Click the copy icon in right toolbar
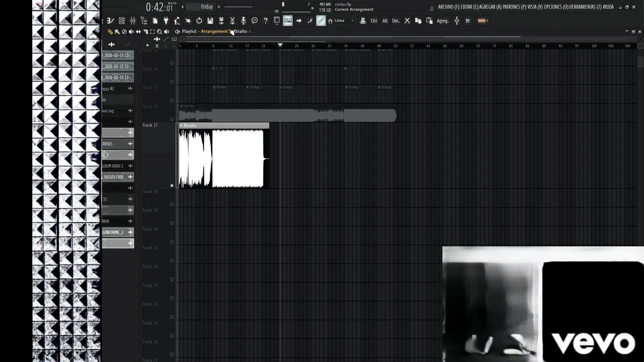Viewport: 644px width, 362px height. pos(418,21)
